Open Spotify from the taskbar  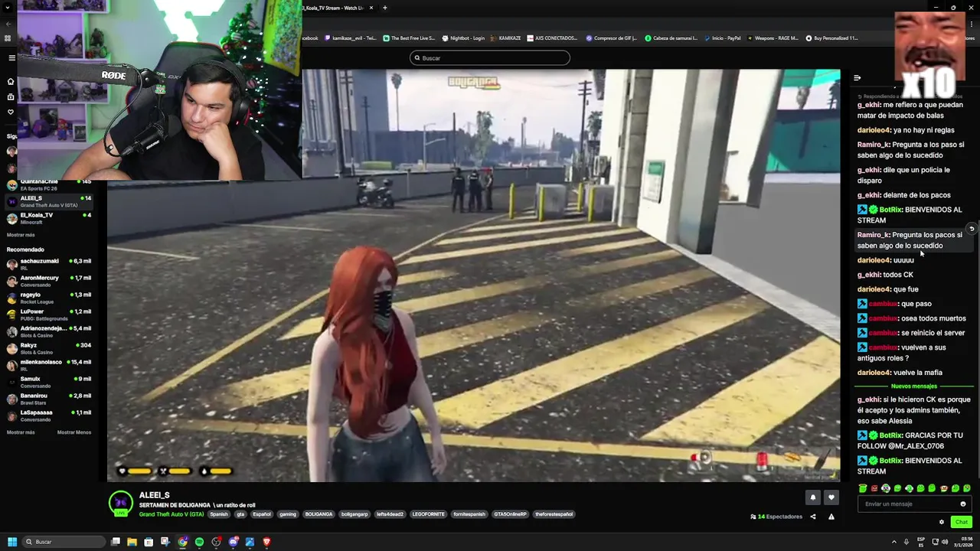tap(199, 542)
